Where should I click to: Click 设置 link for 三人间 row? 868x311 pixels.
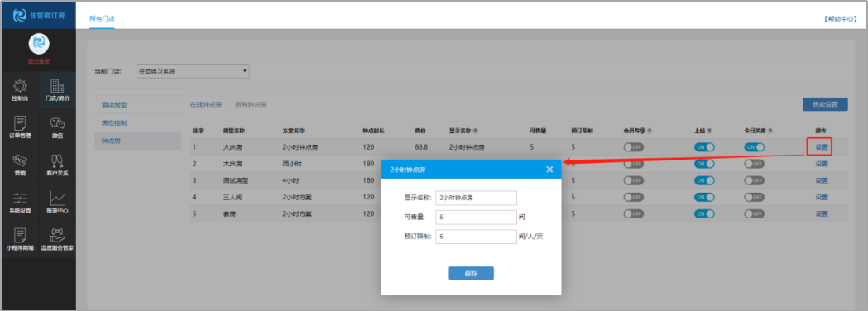point(822,197)
